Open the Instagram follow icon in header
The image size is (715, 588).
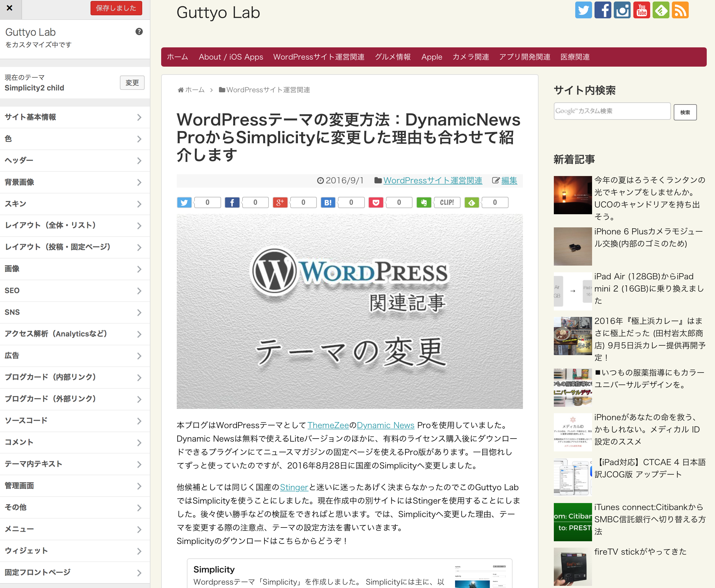coord(622,10)
